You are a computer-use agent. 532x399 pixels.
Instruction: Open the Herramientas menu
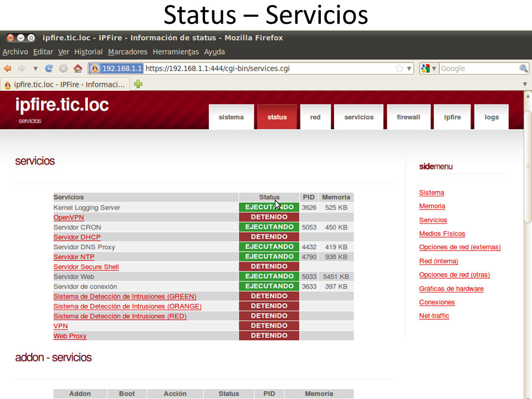tap(175, 52)
